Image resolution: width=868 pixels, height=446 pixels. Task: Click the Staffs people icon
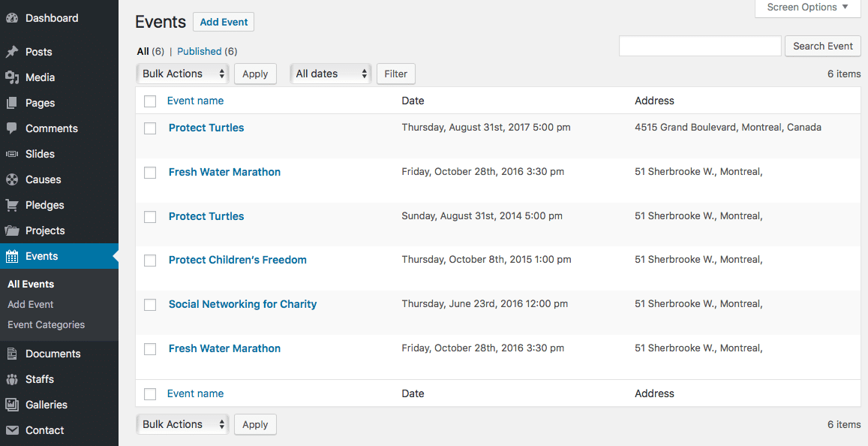click(11, 379)
